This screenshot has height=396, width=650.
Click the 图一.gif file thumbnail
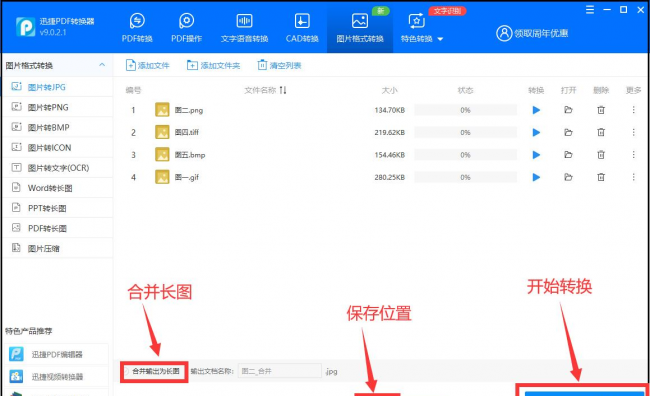(162, 177)
